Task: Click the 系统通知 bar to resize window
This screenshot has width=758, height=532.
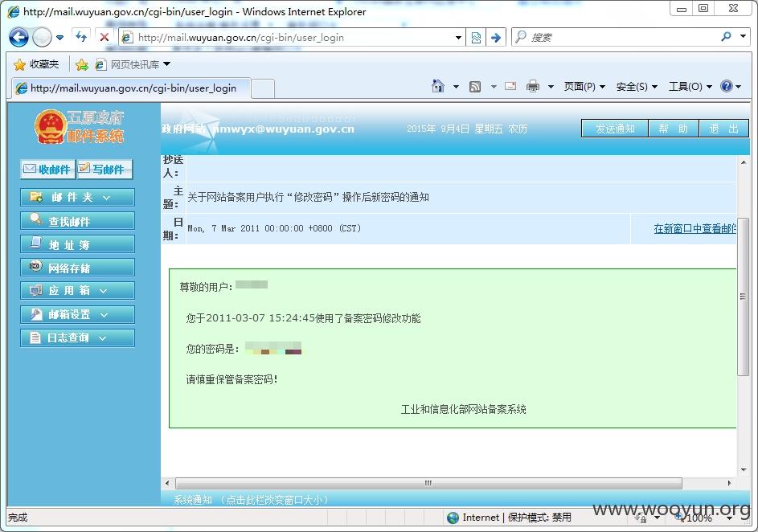Action: tap(454, 499)
